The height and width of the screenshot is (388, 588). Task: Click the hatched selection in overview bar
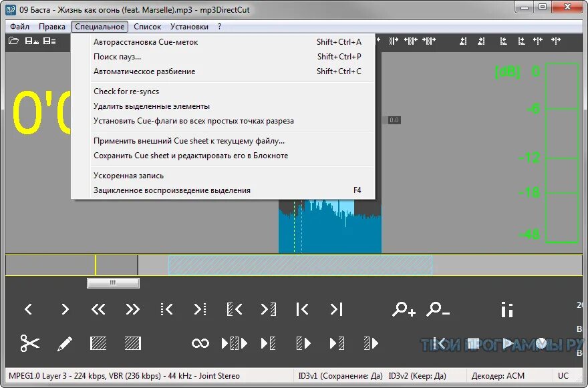pyautogui.click(x=300, y=265)
